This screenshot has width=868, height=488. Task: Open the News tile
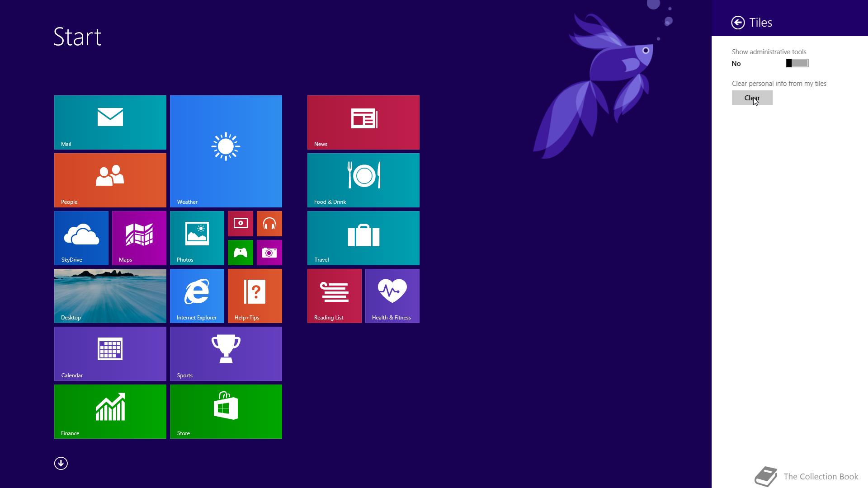click(363, 122)
